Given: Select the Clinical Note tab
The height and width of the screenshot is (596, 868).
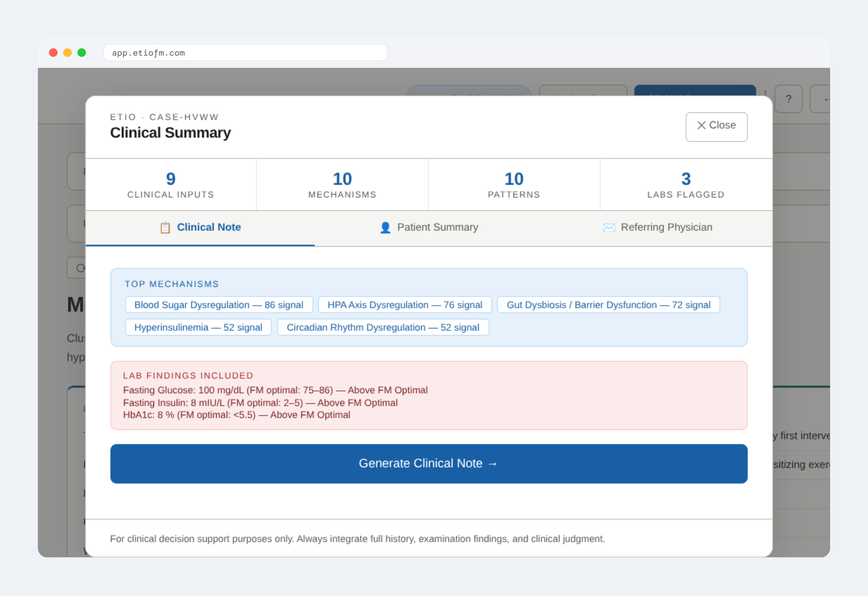Looking at the screenshot, I should click(200, 228).
